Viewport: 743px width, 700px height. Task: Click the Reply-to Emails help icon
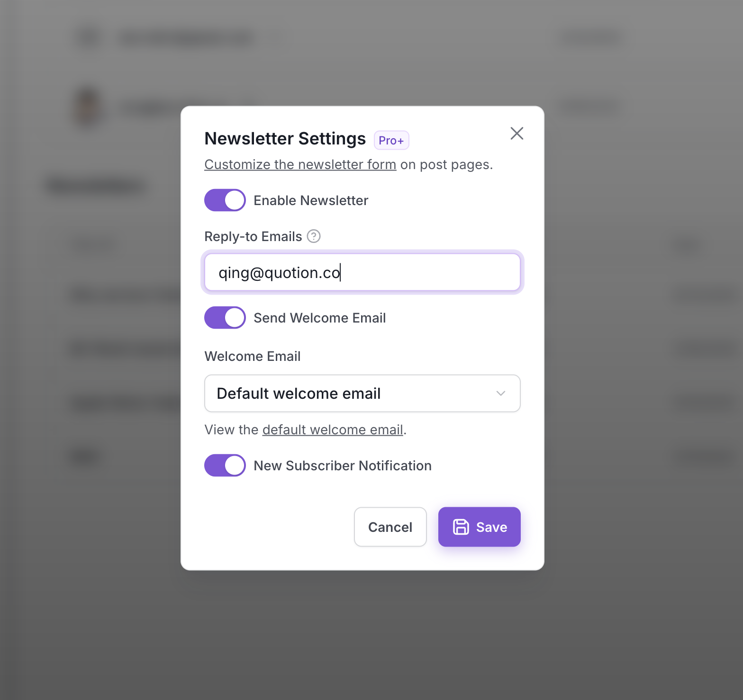point(314,236)
